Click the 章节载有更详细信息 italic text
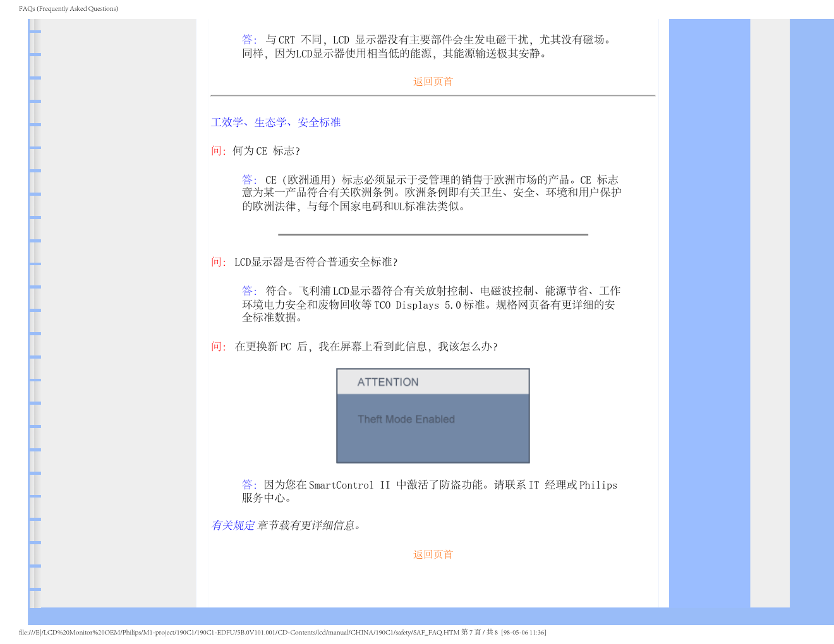The height and width of the screenshot is (644, 834). pyautogui.click(x=308, y=525)
